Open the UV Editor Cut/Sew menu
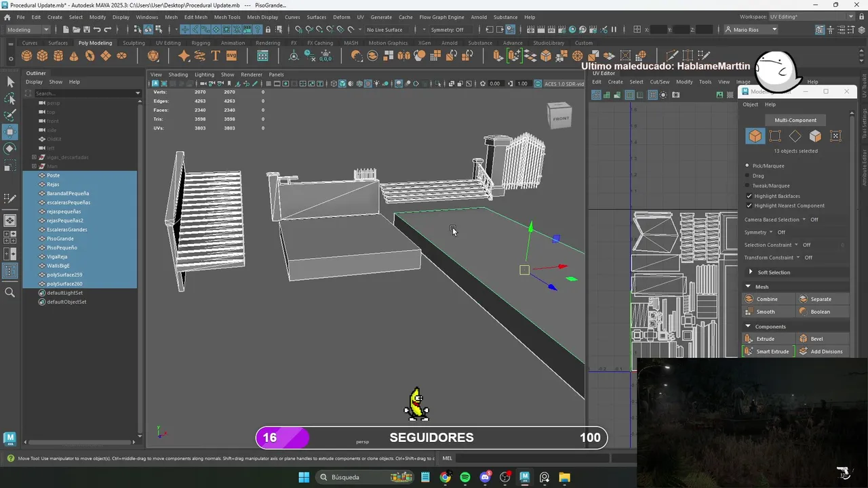This screenshot has height=488, width=868. (x=660, y=82)
